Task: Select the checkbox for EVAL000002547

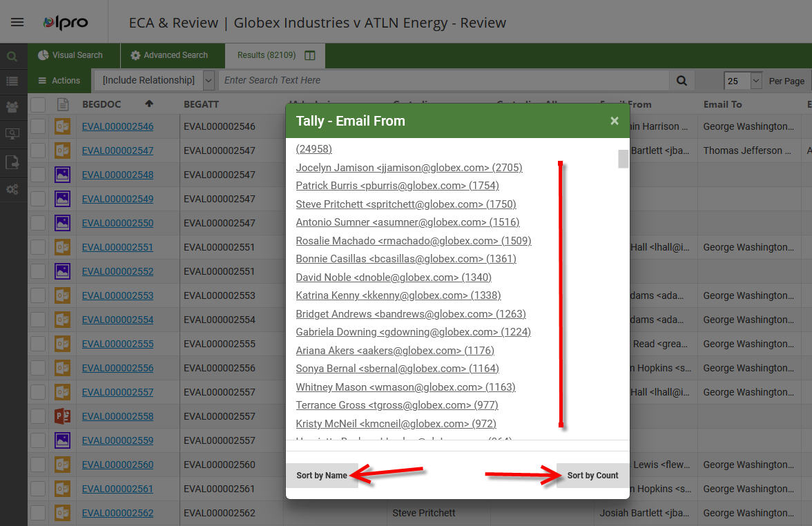Action: (38, 150)
